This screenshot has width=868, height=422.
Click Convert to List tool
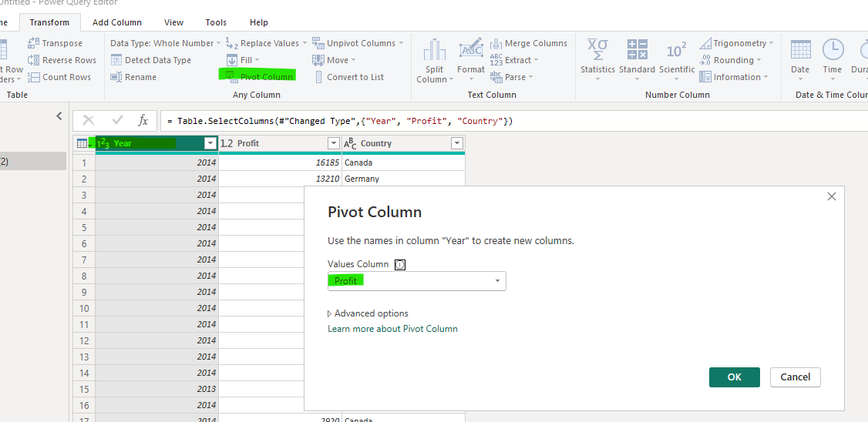pos(348,77)
